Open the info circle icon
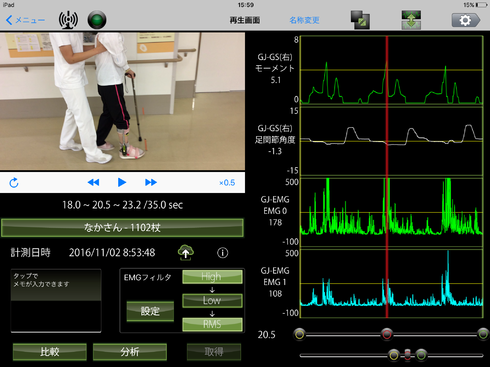This screenshot has width=490, height=367. click(223, 253)
